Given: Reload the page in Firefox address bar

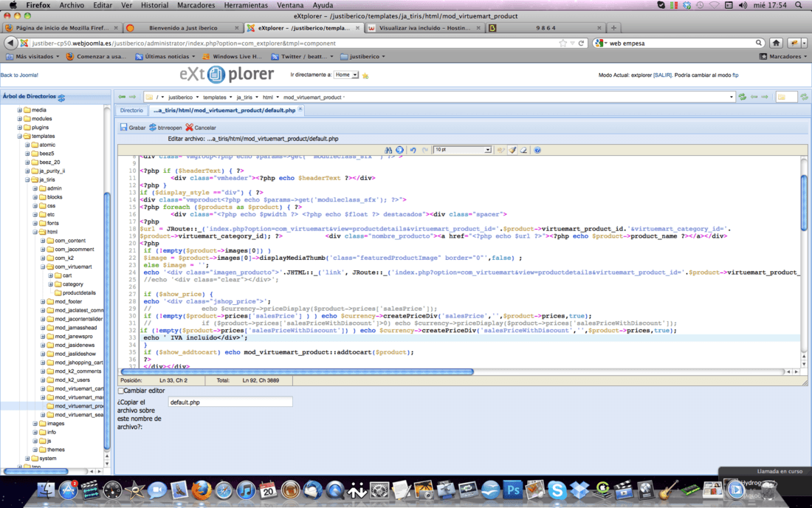Looking at the screenshot, I should pyautogui.click(x=582, y=44).
